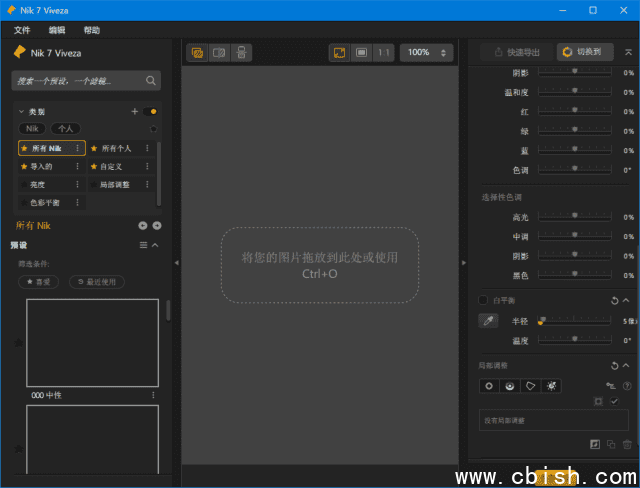Click the 1:1 zoom button

(x=384, y=52)
